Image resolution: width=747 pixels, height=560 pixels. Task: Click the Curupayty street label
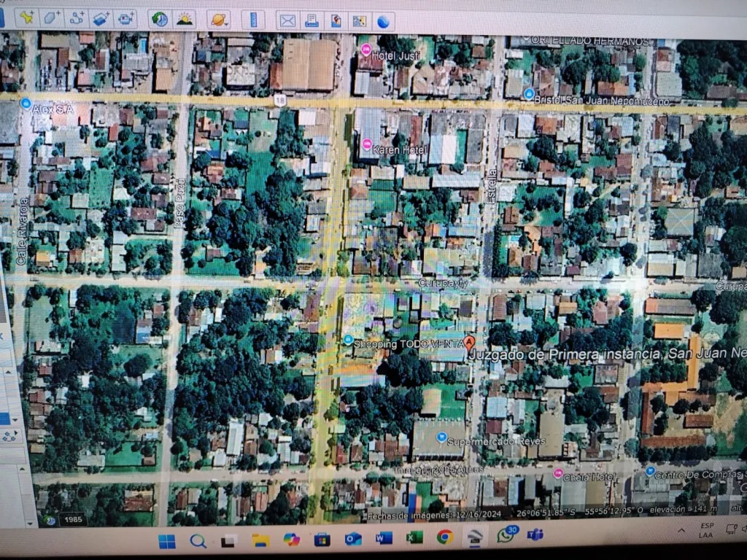pos(443,284)
